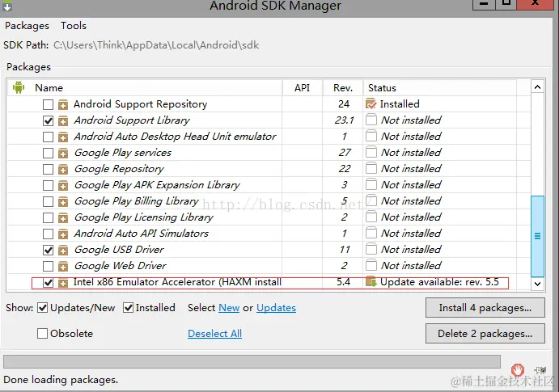This screenshot has width=559, height=392.
Task: Click the Update available status icon for HAXM
Action: [371, 281]
